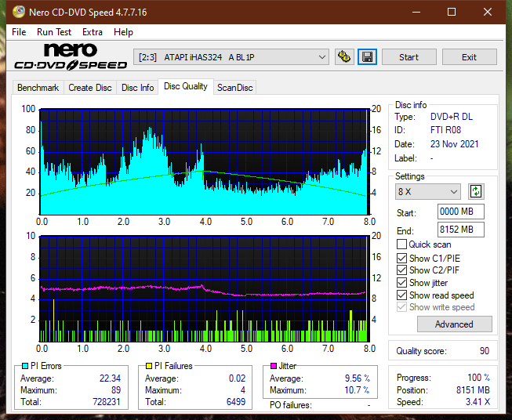The image size is (512, 420).
Task: Click the Quality score value 90
Action: [x=485, y=351]
